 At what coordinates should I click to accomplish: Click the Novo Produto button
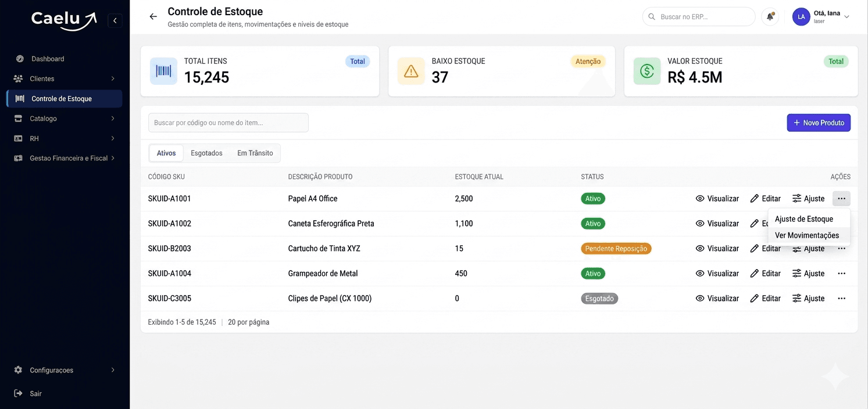[819, 123]
